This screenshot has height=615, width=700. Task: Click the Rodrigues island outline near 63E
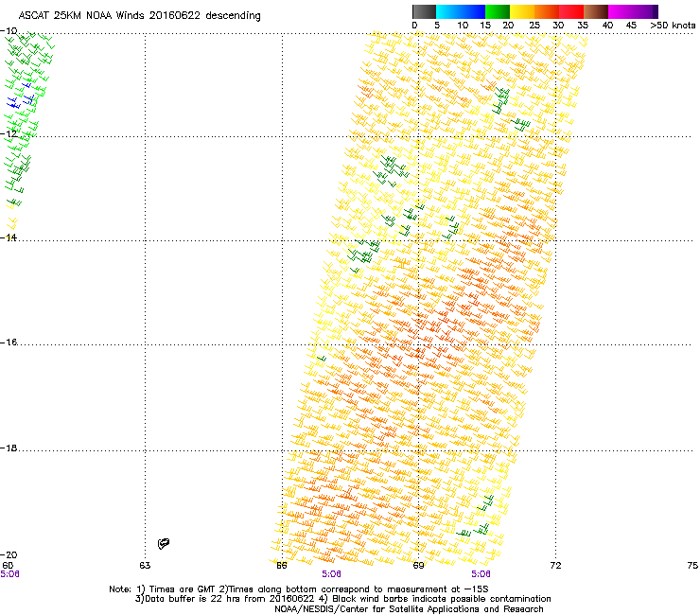coord(164,543)
